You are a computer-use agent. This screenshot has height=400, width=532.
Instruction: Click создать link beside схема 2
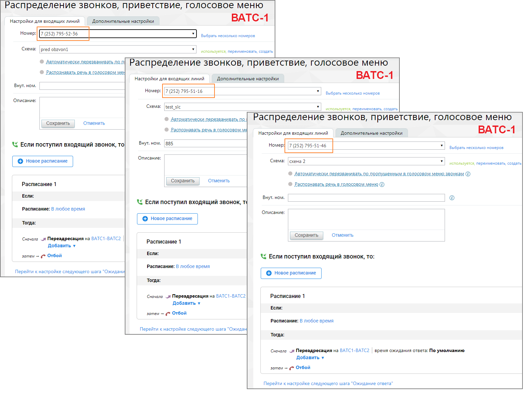point(514,163)
